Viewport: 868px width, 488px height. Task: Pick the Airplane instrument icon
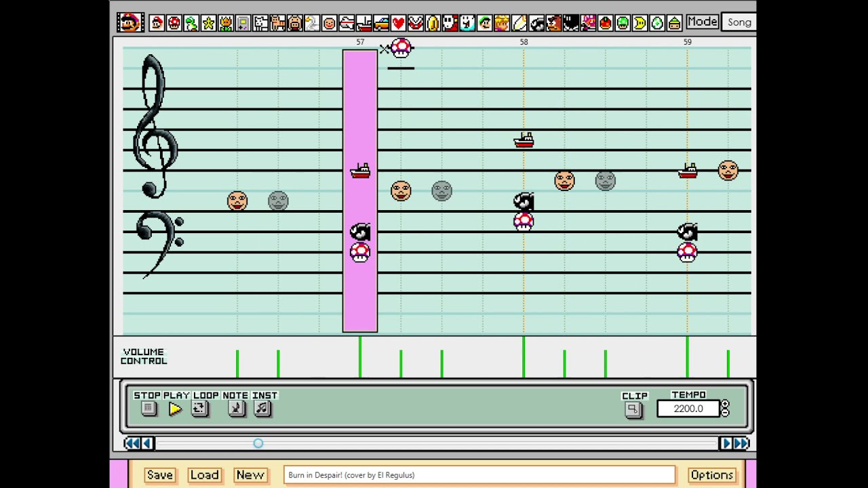tap(347, 23)
